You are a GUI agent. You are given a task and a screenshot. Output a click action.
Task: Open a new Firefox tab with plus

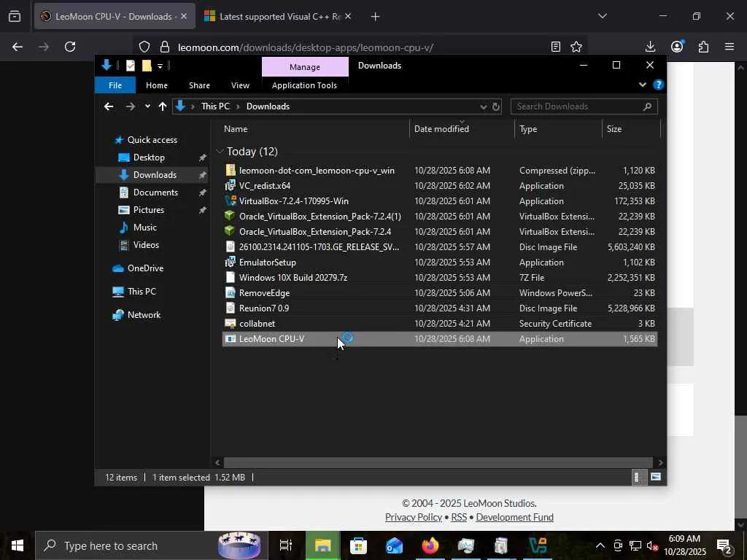tap(376, 17)
